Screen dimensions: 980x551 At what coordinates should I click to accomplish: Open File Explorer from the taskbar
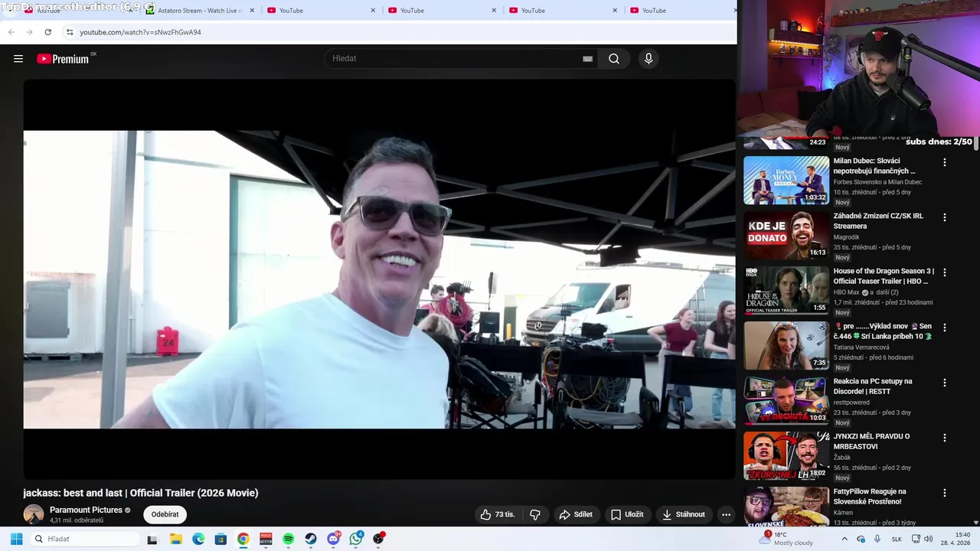point(175,539)
